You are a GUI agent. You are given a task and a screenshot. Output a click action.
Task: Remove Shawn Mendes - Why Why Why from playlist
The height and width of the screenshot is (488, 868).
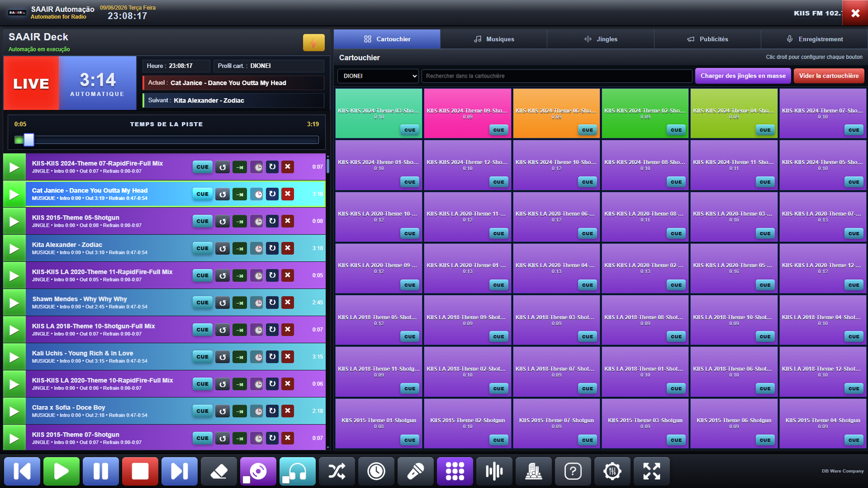(x=288, y=303)
